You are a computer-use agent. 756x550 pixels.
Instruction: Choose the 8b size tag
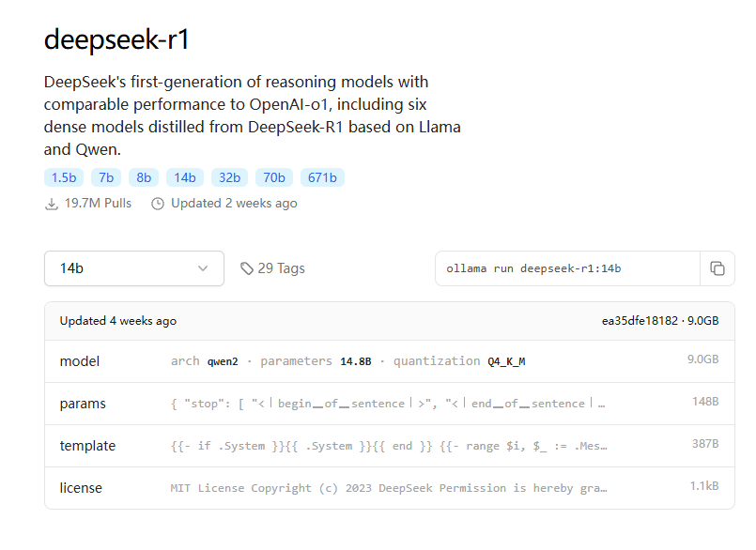(x=143, y=177)
